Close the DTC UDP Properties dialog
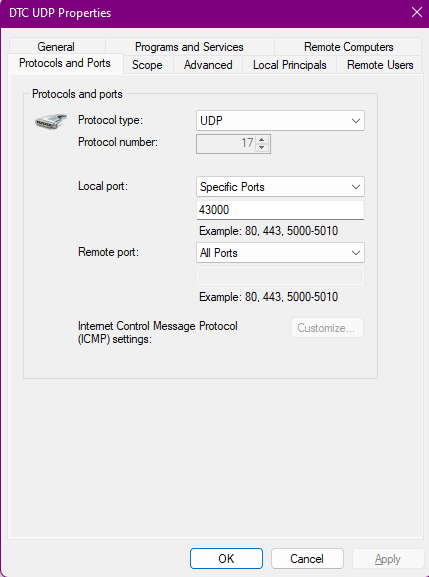This screenshot has width=429, height=577. tap(416, 13)
